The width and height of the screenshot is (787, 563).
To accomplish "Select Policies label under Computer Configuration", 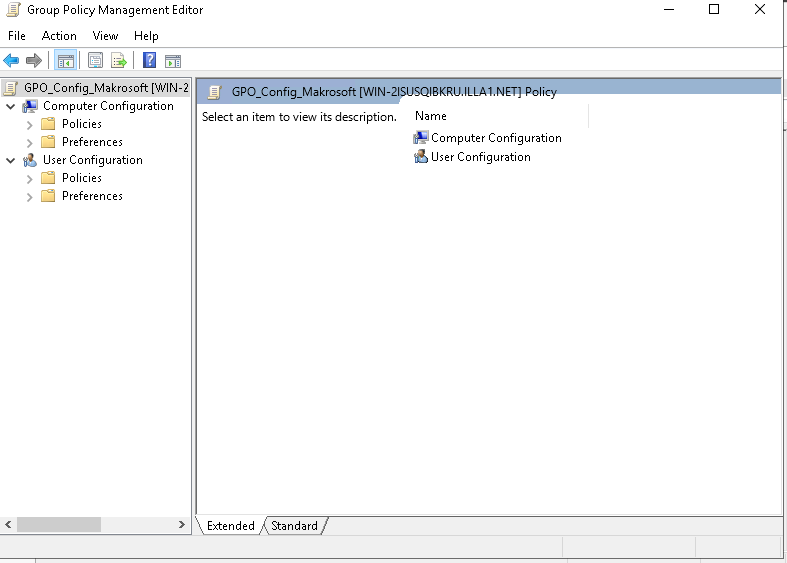I will (82, 124).
